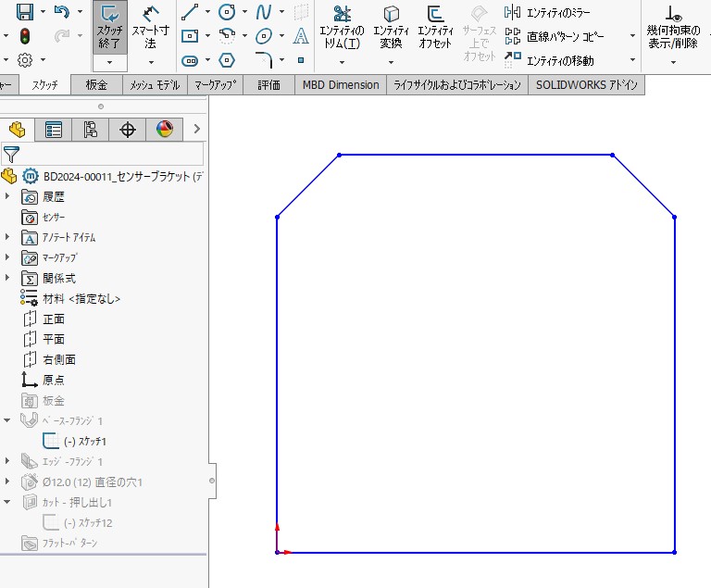Select part BD2024-00011_センサーブラケット in tree
This screenshot has height=588, width=711.
[122, 177]
